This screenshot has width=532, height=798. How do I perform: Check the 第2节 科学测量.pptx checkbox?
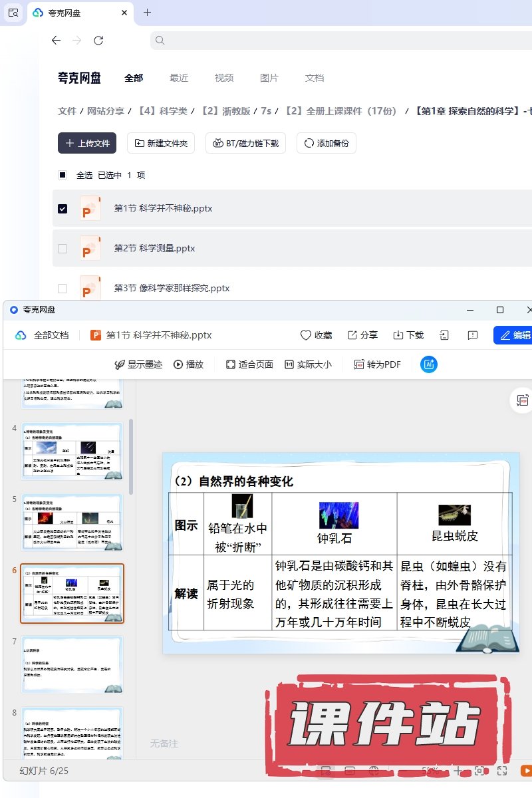(63, 249)
